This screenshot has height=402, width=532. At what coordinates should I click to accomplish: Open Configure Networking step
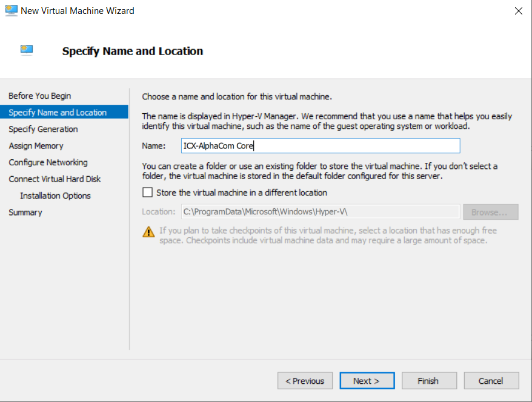coord(48,162)
